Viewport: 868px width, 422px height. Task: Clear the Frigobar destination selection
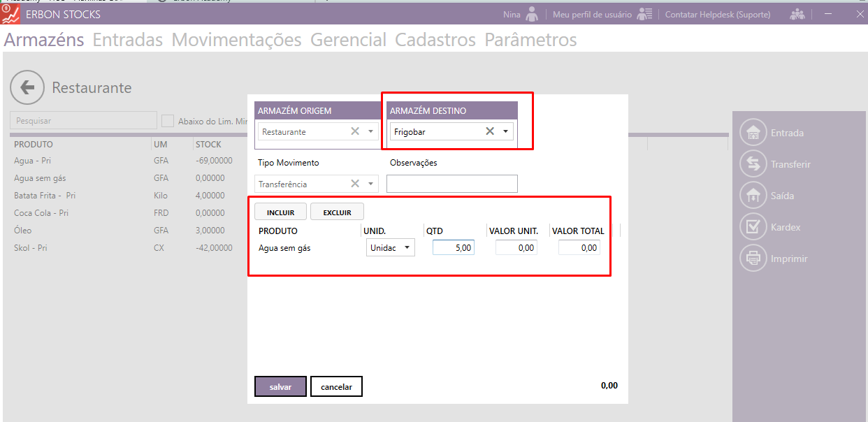tap(490, 131)
